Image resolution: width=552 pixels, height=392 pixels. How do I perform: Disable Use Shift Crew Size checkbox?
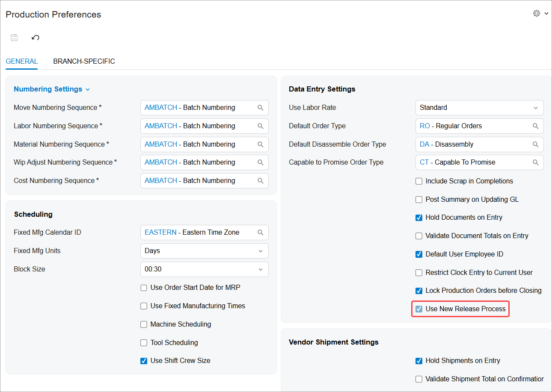(x=144, y=361)
